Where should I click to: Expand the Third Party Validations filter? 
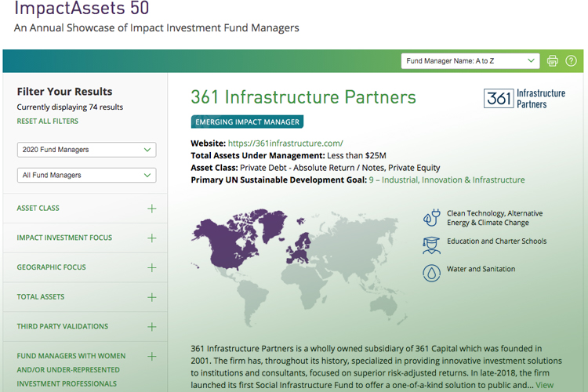click(151, 327)
